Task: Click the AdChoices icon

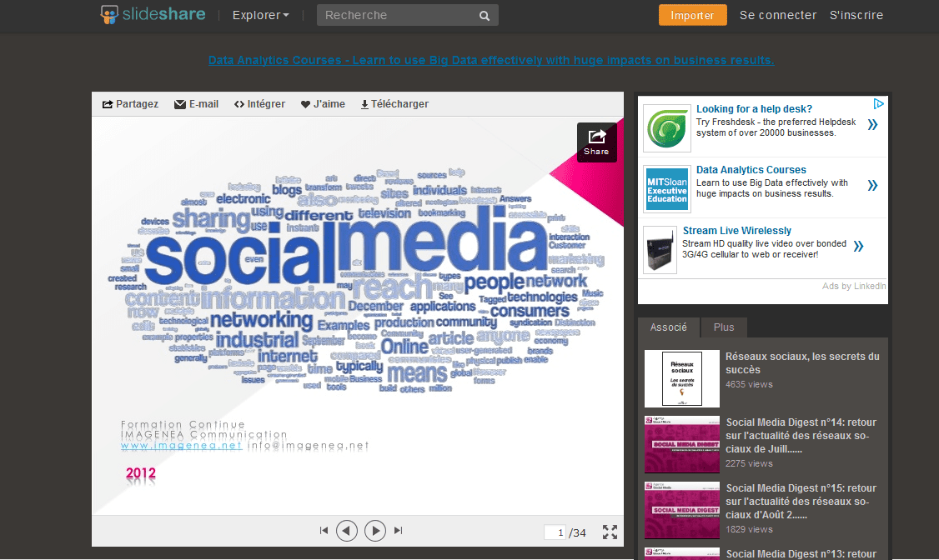Action: (878, 103)
